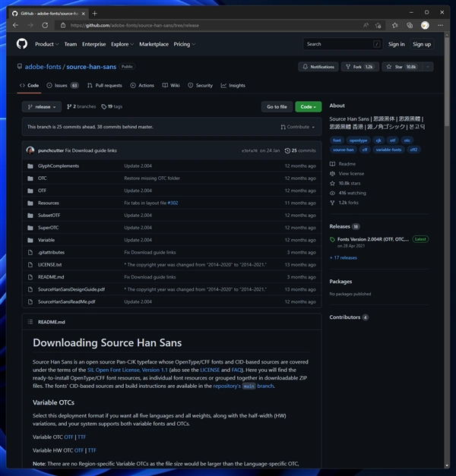The image size is (456, 476).
Task: View the 2 branches link
Action: tap(81, 106)
